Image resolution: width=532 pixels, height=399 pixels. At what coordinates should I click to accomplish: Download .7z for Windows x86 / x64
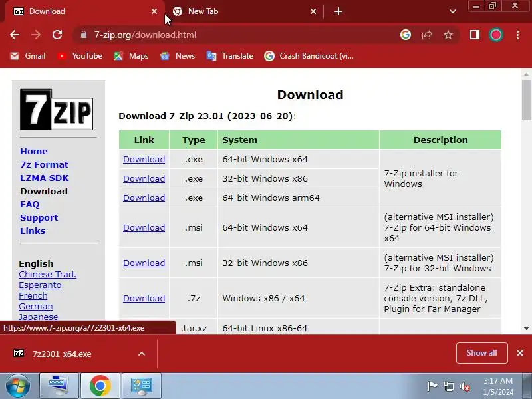tap(144, 298)
